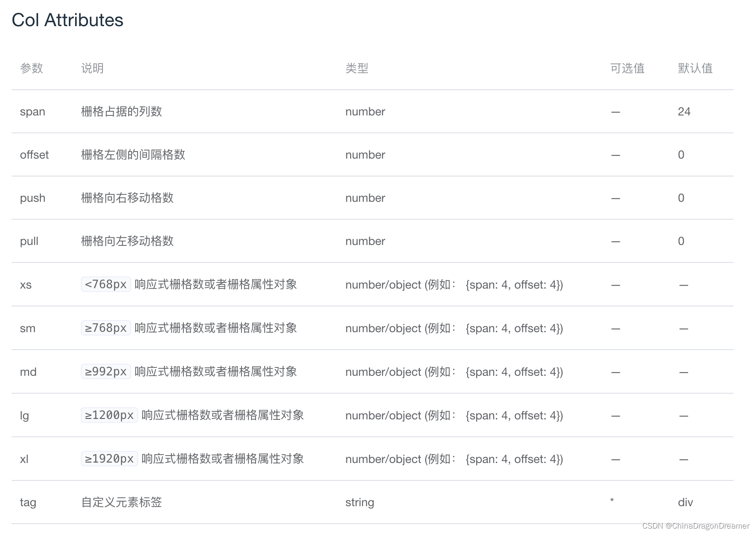Select the 'sm' parameter cell
The height and width of the screenshot is (534, 756).
click(x=28, y=328)
